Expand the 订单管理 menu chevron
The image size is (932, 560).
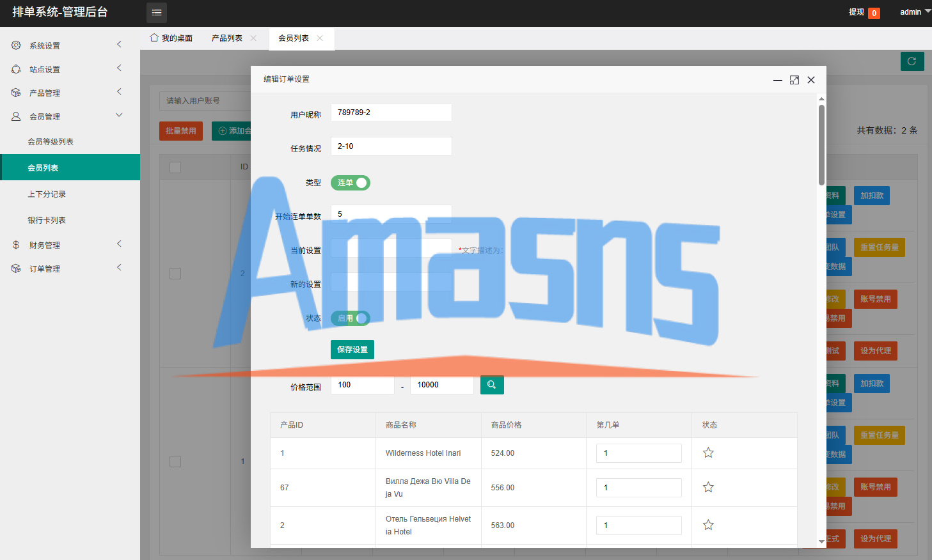(x=119, y=267)
